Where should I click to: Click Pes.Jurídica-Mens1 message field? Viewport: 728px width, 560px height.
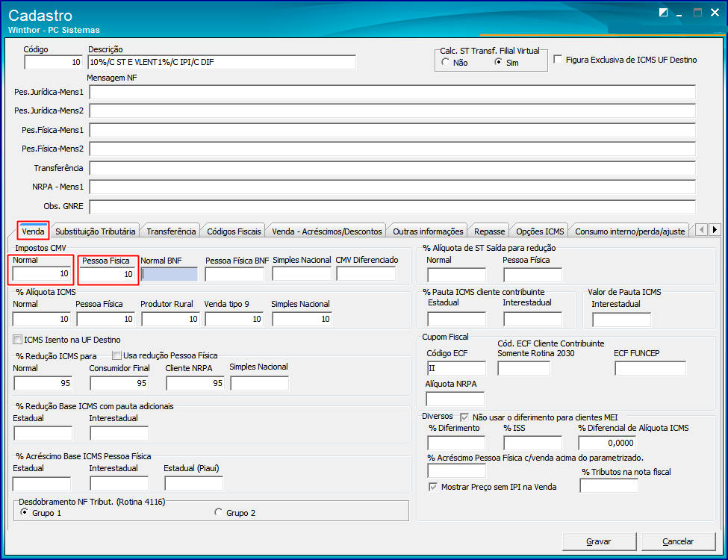pyautogui.click(x=393, y=92)
